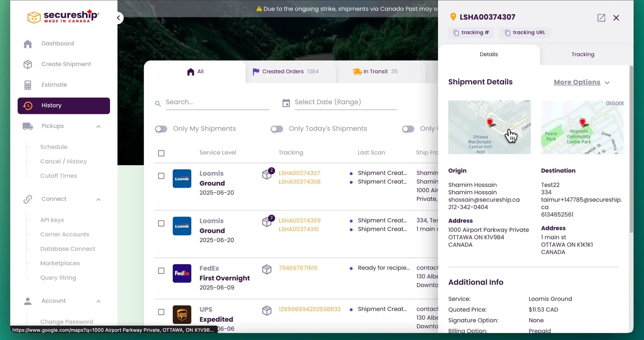The height and width of the screenshot is (340, 644).
Task: Select all shipments header checkbox
Action: click(x=161, y=153)
